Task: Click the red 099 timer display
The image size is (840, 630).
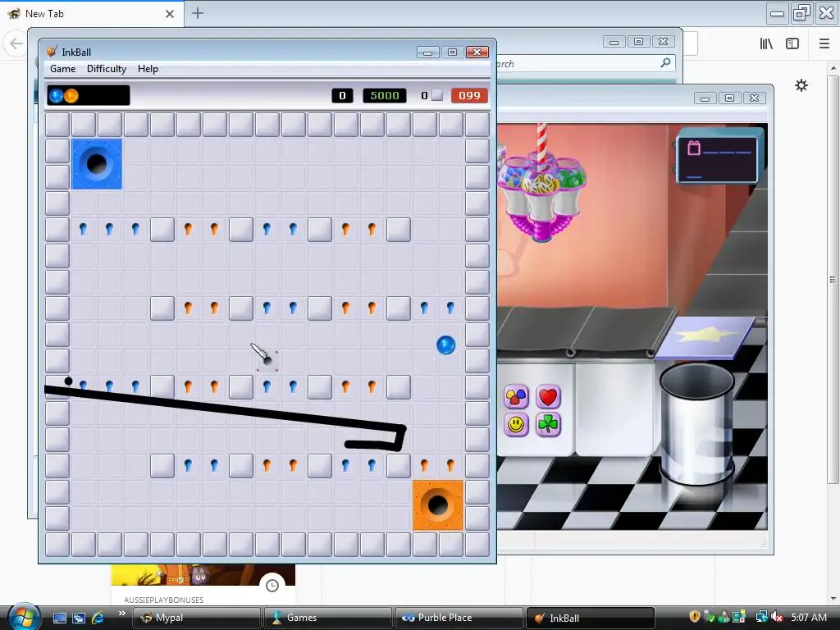Action: click(469, 95)
